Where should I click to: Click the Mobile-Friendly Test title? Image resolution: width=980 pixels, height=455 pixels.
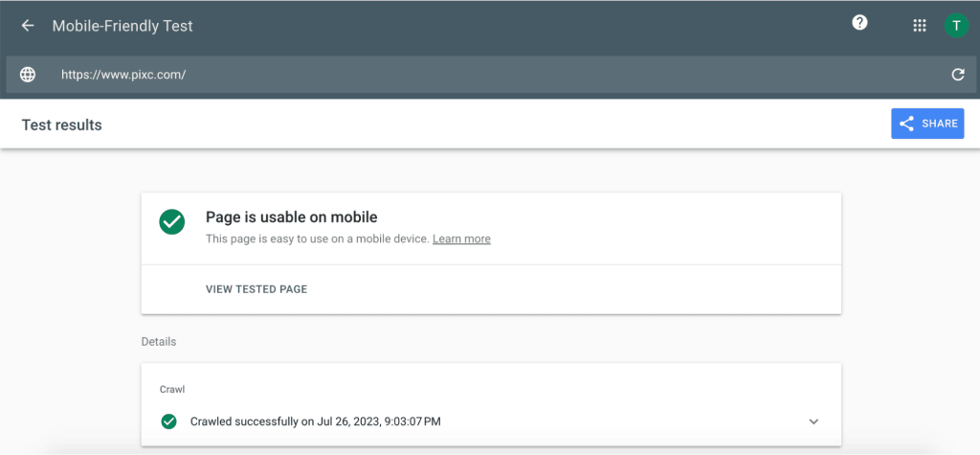pos(122,26)
